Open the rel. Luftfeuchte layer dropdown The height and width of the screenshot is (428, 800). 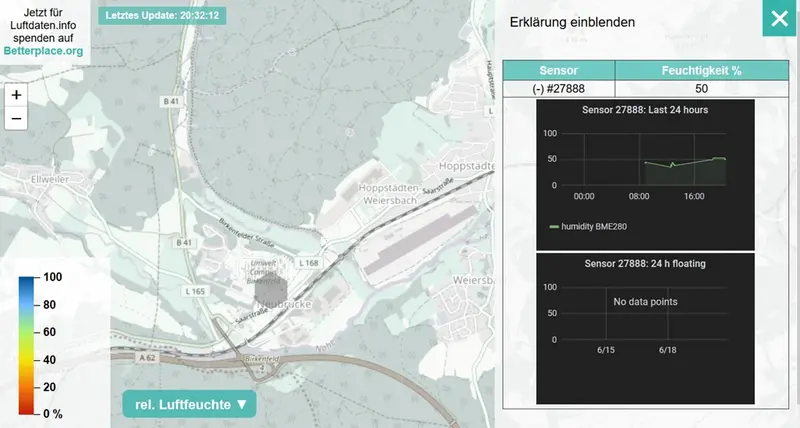click(x=189, y=404)
